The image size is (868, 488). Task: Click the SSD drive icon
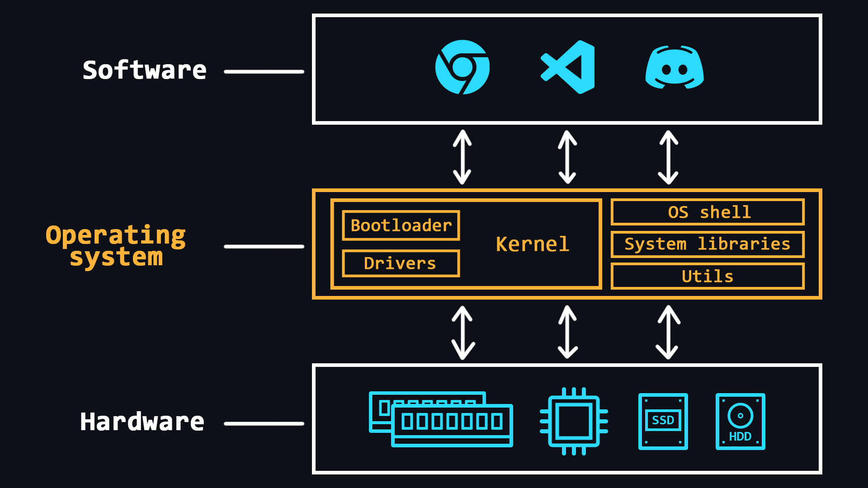click(663, 421)
